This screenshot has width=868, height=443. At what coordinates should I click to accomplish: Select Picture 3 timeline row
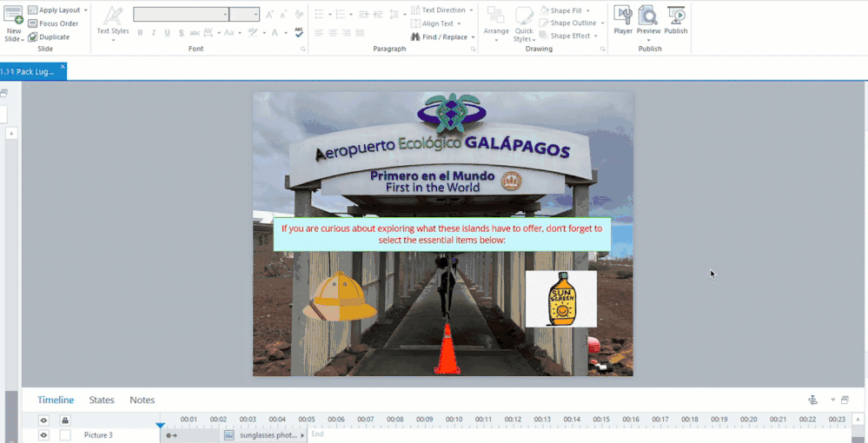tap(98, 435)
